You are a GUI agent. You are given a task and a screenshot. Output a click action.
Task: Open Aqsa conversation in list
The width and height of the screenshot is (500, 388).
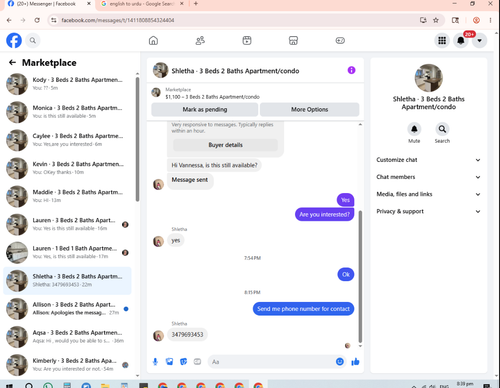click(67, 337)
